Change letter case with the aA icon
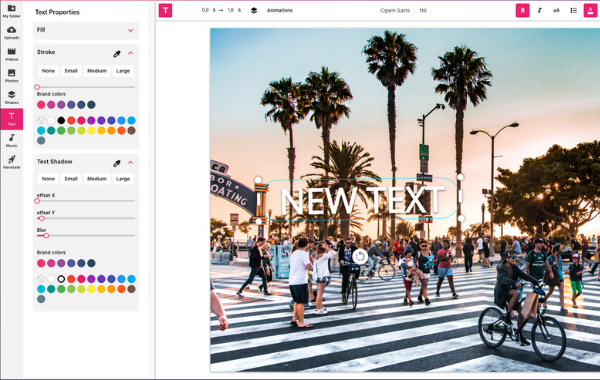 [556, 10]
